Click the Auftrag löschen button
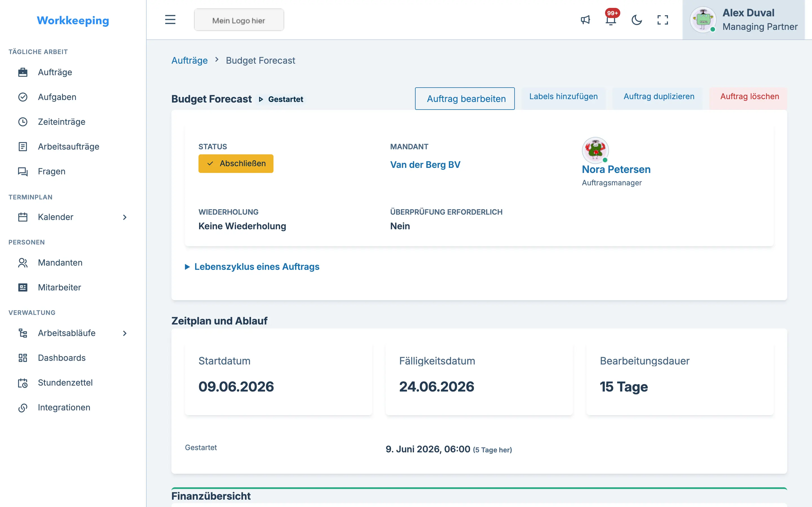This screenshot has width=812, height=507. point(749,97)
